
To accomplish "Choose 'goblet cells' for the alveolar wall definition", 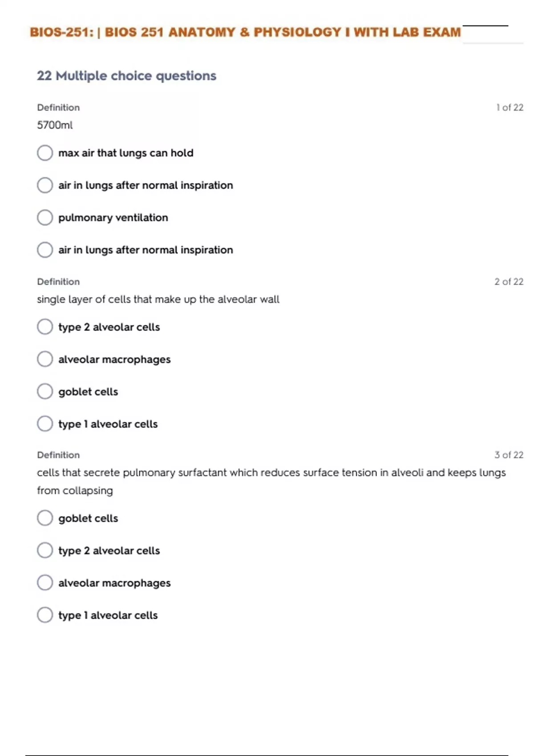I will tap(45, 392).
